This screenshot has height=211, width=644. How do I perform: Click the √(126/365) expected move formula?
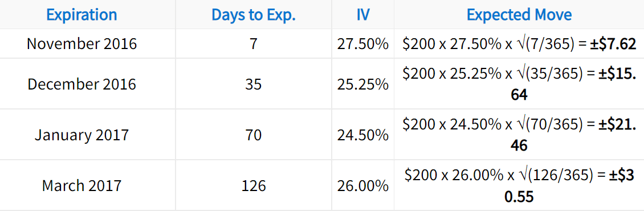tap(519, 185)
